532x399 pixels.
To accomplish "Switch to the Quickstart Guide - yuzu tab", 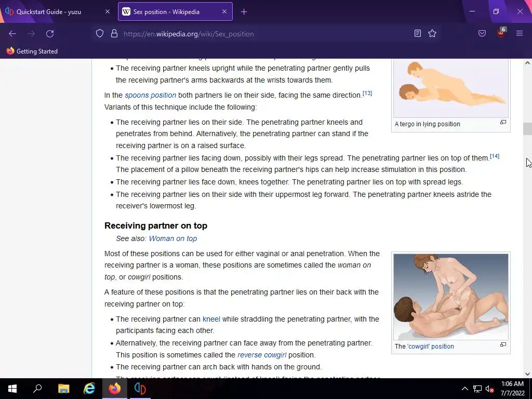I will point(58,11).
